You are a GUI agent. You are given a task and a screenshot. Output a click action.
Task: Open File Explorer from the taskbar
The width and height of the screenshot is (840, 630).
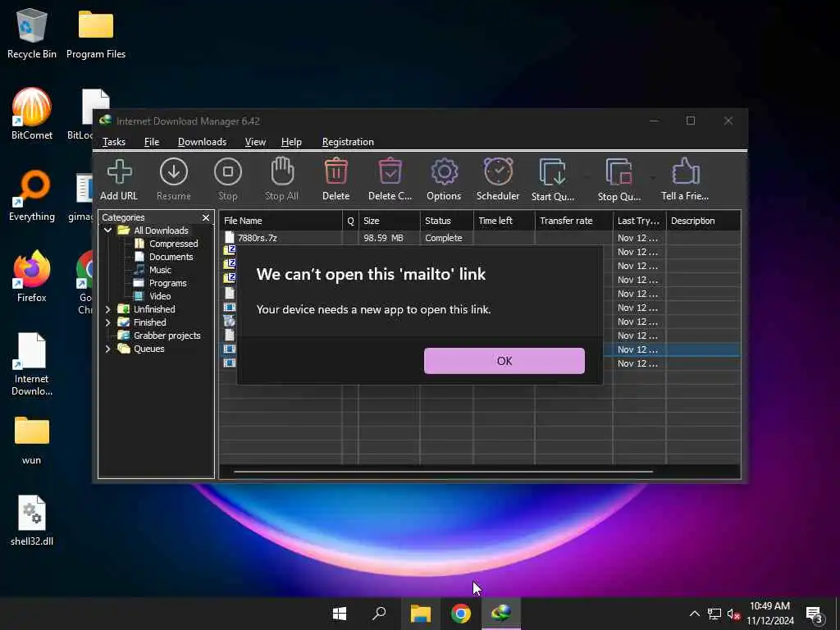(x=421, y=614)
